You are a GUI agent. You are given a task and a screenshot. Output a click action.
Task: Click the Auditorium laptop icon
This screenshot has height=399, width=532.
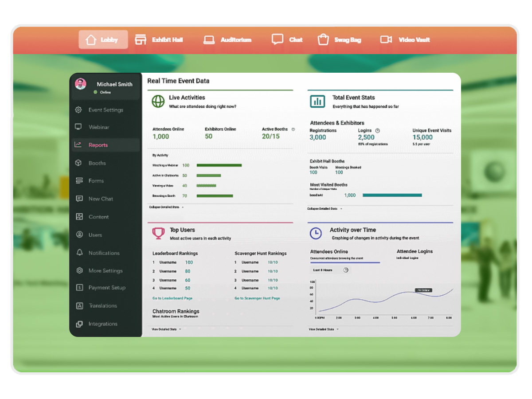[x=209, y=40]
